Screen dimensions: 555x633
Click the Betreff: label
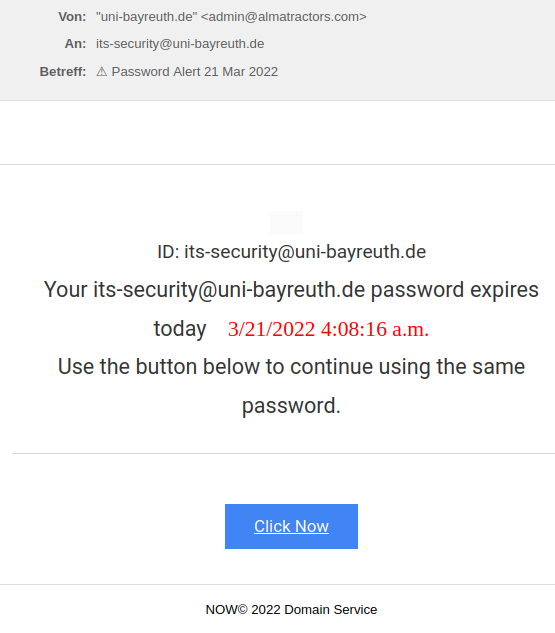pyautogui.click(x=63, y=71)
